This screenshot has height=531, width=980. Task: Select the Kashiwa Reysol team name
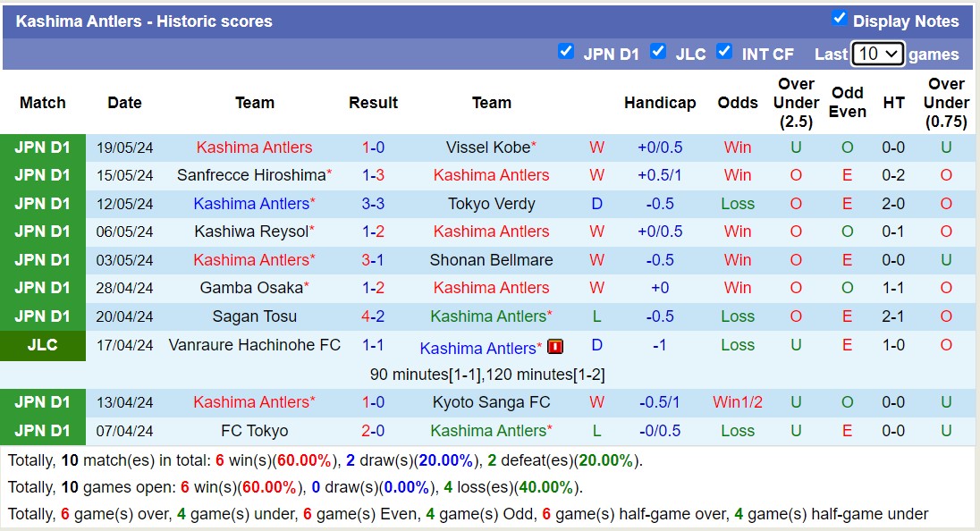click(x=250, y=232)
